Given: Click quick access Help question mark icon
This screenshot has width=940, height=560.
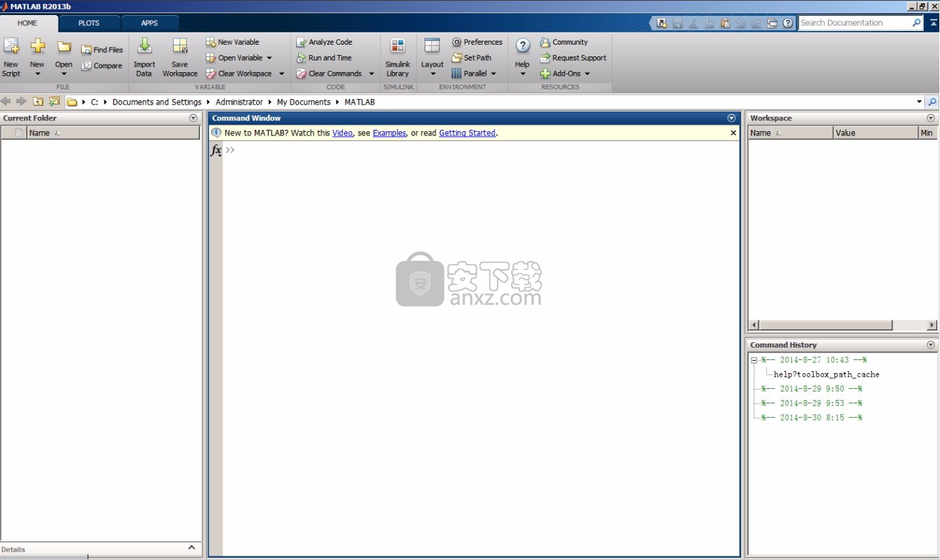Looking at the screenshot, I should pyautogui.click(x=787, y=23).
